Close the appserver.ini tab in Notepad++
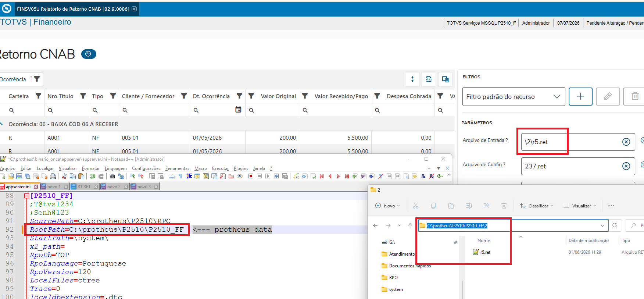The height and width of the screenshot is (299, 644). point(36,187)
